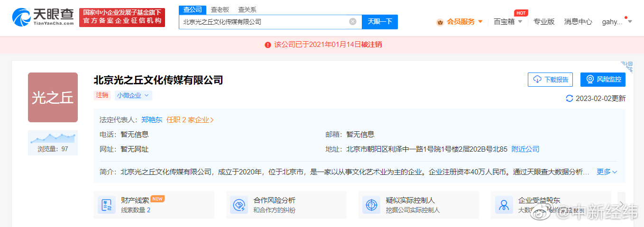Open the gahy... account dropdown

[617, 22]
